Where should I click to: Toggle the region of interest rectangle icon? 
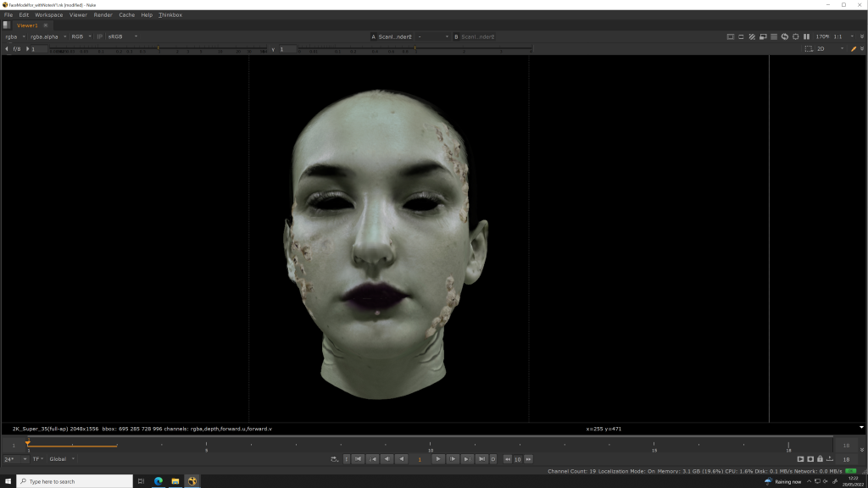[x=741, y=36]
